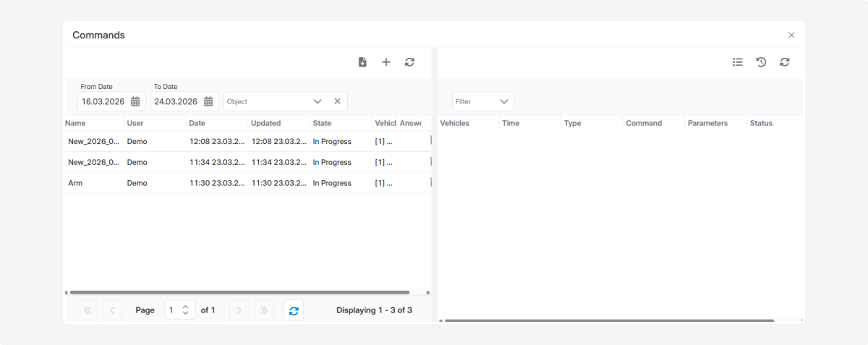
Task: Refresh the left commands list toolbar icon
Action: (x=409, y=62)
